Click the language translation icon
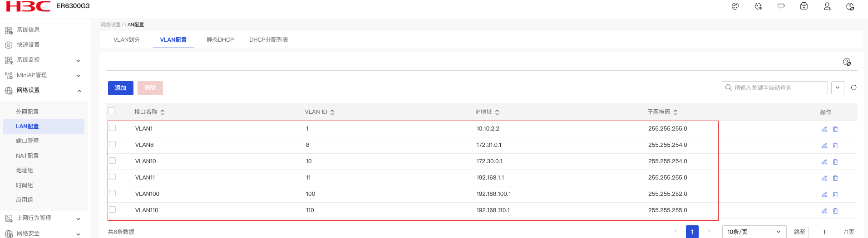 click(758, 6)
